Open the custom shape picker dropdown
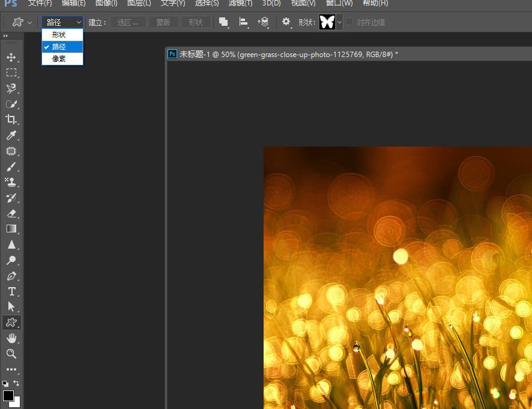This screenshot has width=532, height=409. (339, 22)
